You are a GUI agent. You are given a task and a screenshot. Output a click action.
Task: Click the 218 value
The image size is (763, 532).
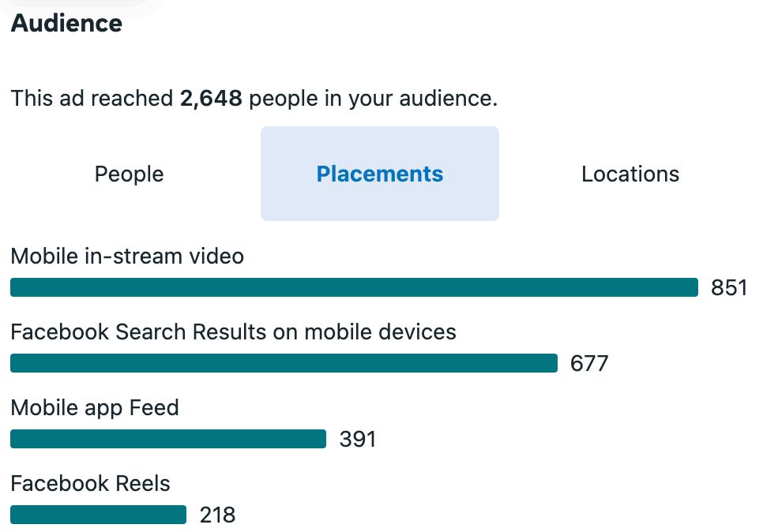coord(217,515)
